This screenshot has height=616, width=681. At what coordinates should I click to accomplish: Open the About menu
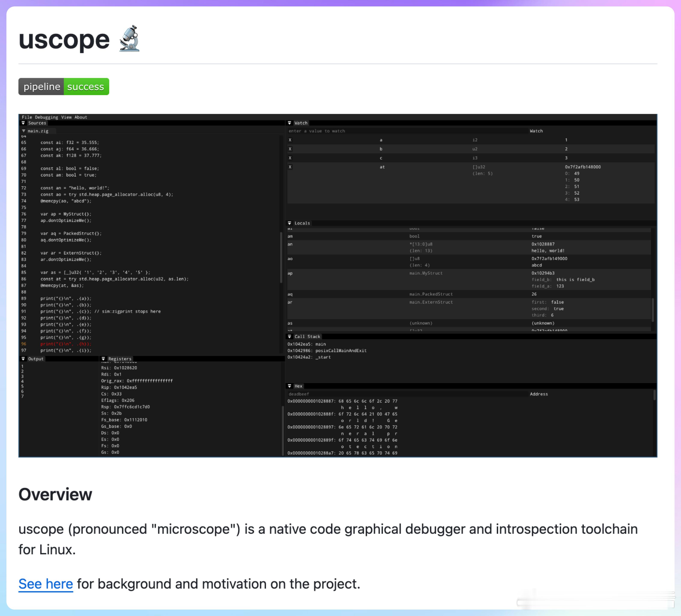click(x=81, y=117)
